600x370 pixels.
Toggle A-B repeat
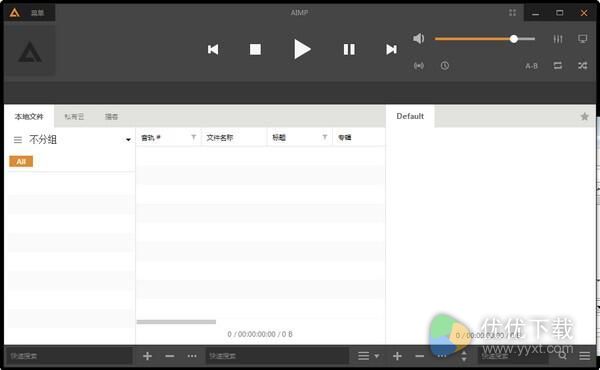[x=531, y=66]
